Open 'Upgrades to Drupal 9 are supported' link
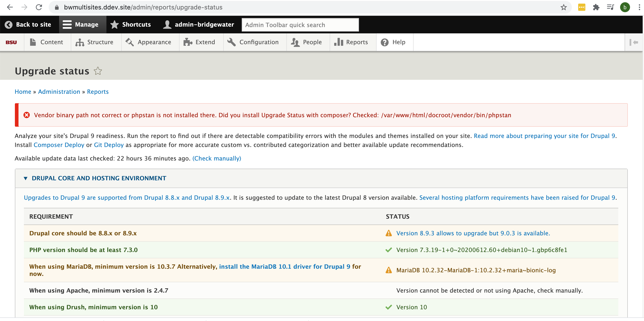The width and height of the screenshot is (644, 321). [127, 198]
